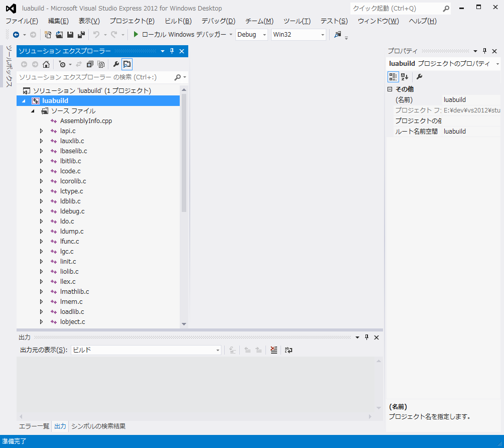This screenshot has height=448, width=504.
Task: Expand the lapi.c tree node
Action: [x=41, y=131]
